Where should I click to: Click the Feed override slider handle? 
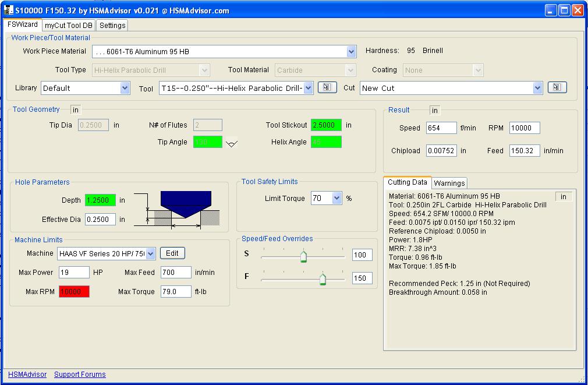pos(323,280)
